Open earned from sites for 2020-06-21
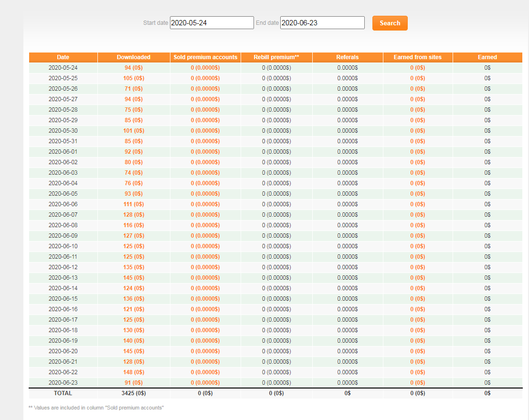 pos(418,361)
